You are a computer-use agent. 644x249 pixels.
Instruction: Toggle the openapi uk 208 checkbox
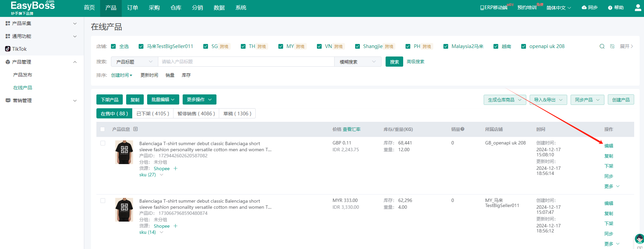[524, 46]
